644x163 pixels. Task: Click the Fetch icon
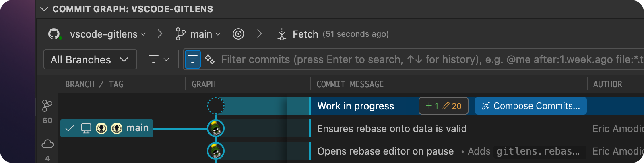282,34
